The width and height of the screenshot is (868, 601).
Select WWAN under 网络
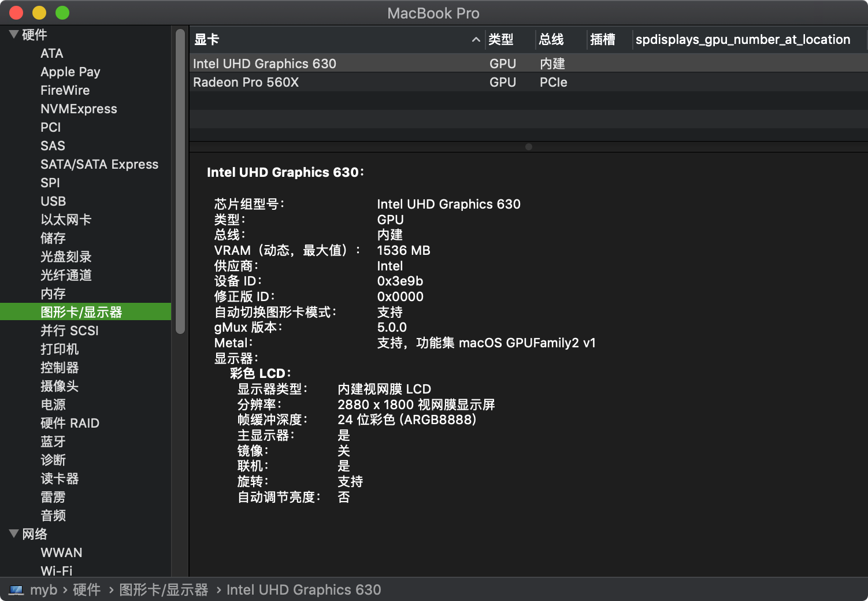point(61,553)
